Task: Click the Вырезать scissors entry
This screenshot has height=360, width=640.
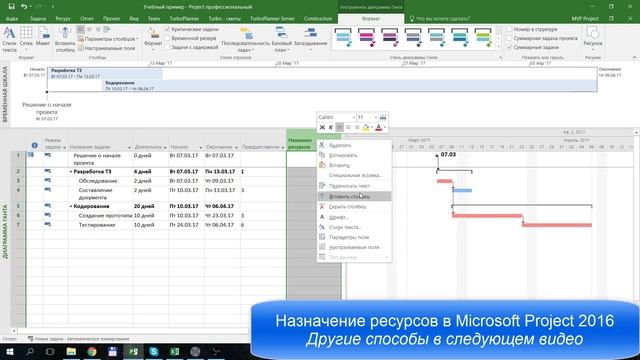Action: (353, 145)
